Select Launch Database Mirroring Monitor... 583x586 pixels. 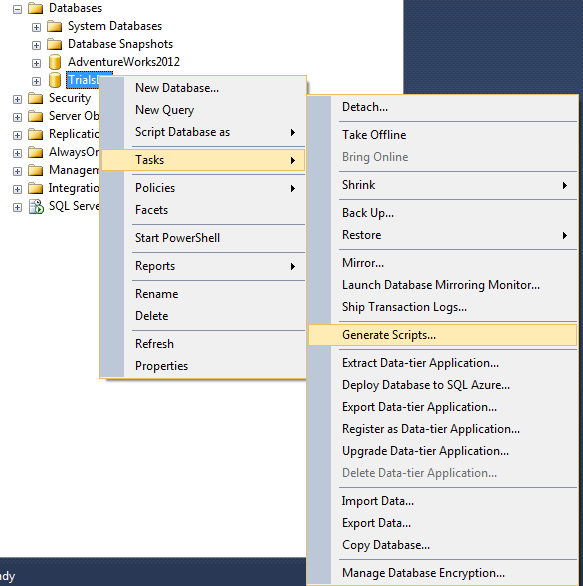pos(442,285)
